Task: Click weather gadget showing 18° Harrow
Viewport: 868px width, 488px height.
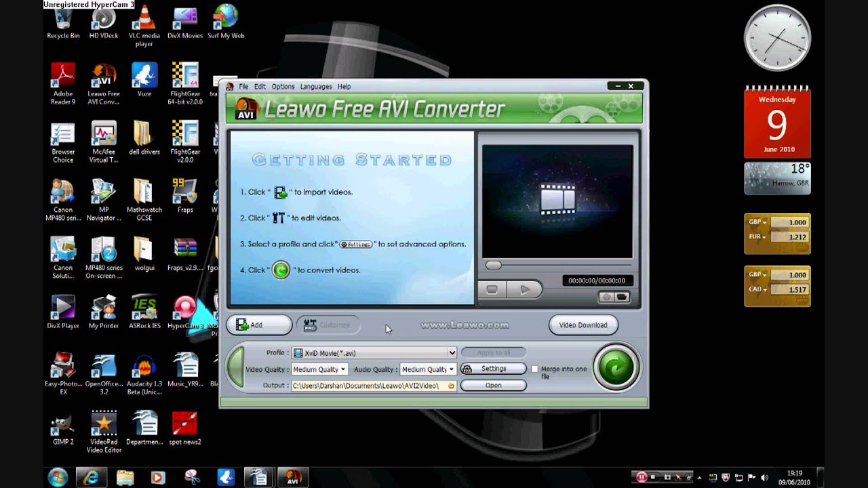Action: (777, 178)
